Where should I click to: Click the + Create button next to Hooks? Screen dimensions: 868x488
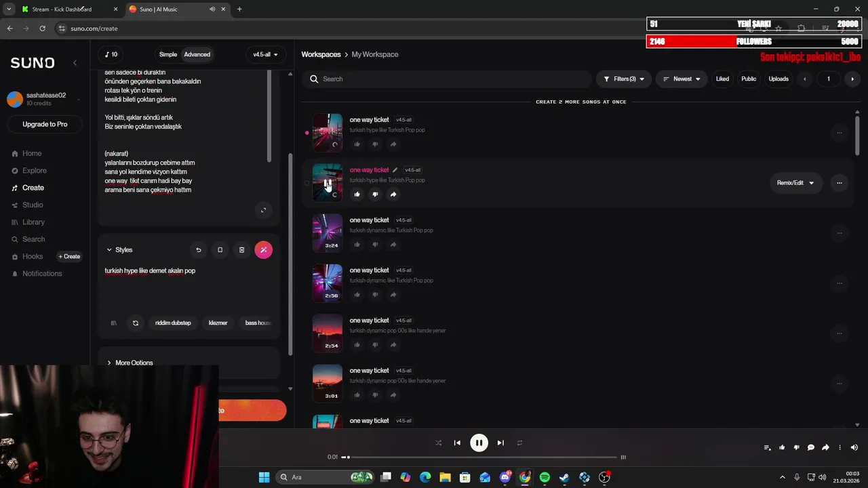tap(69, 257)
